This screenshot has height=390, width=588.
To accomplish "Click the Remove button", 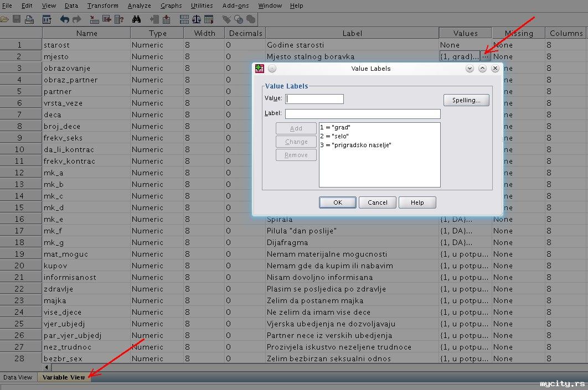I will [x=296, y=155].
